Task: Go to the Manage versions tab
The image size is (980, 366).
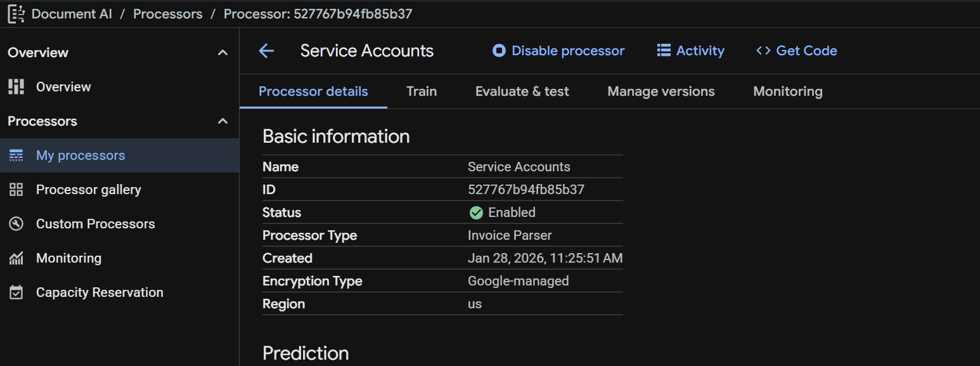Action: pos(661,91)
